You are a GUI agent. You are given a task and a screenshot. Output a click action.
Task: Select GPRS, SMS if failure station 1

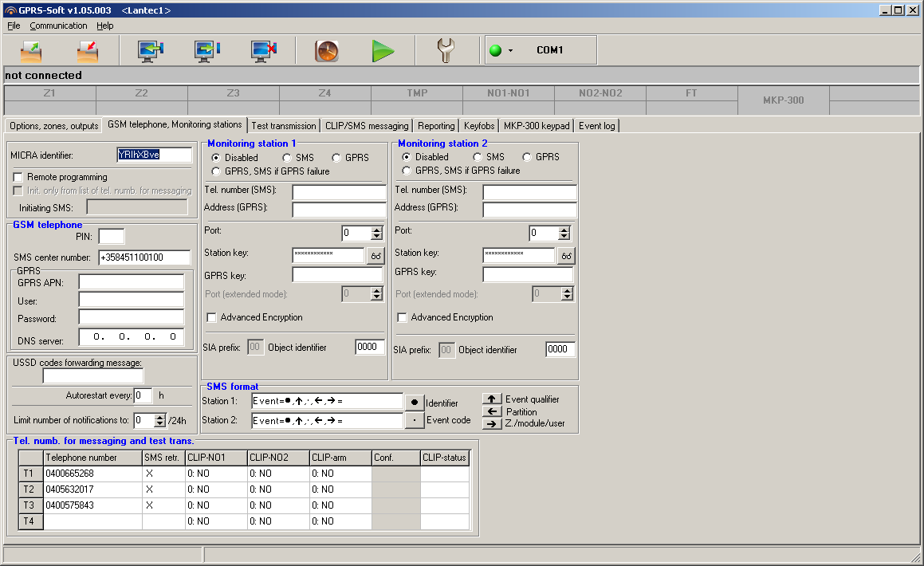coord(216,171)
